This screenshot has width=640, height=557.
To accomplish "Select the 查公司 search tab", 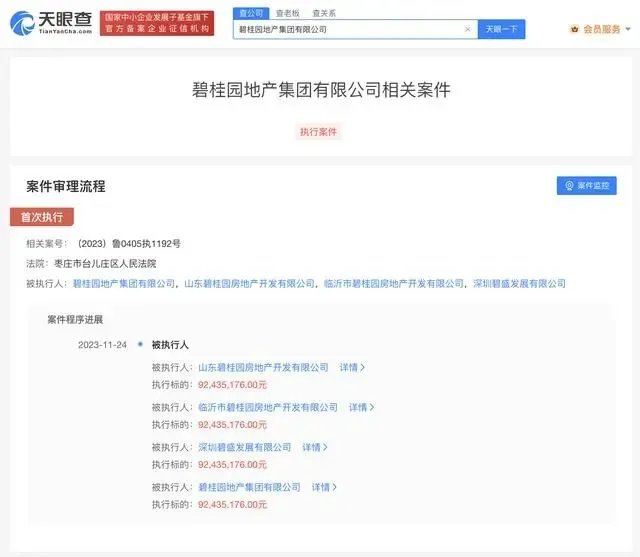I will pos(251,13).
